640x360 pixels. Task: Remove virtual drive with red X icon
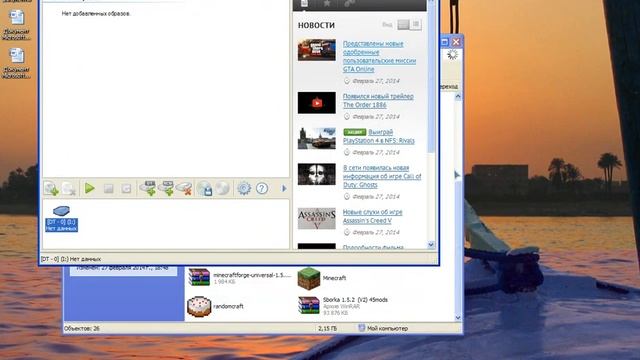(x=184, y=189)
